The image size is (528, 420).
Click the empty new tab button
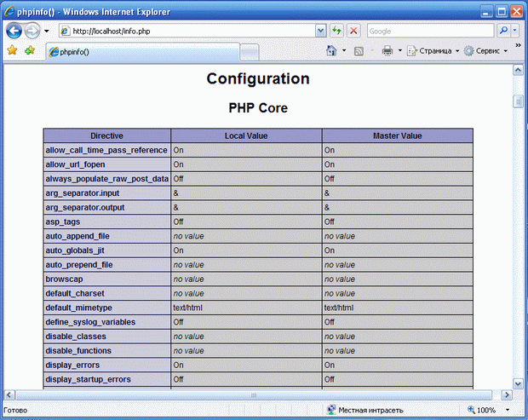pyautogui.click(x=250, y=52)
